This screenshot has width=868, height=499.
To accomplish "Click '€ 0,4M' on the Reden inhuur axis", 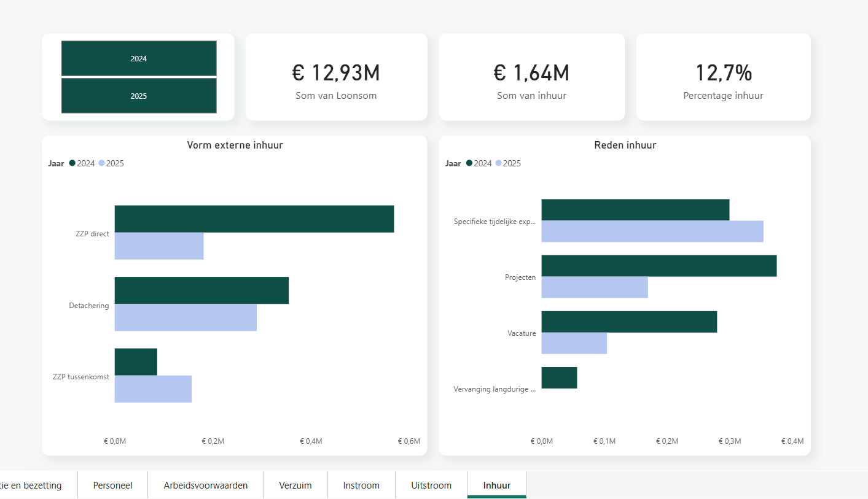I will 792,441.
